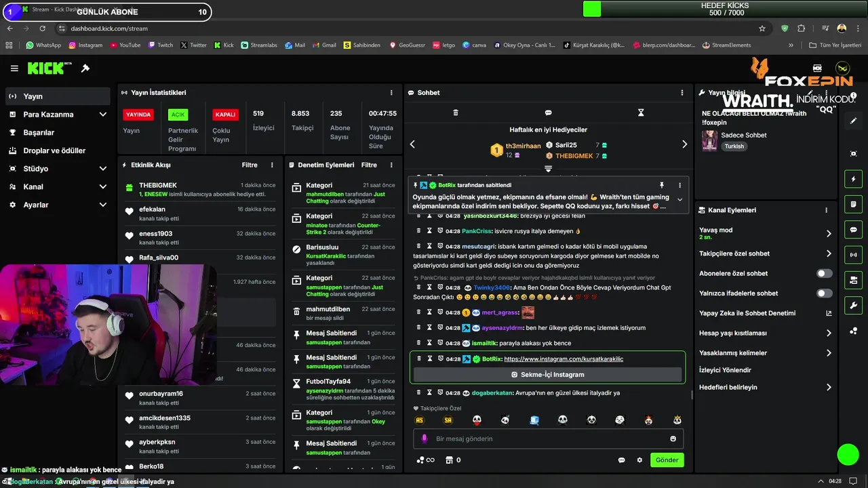Click the hourglass icon in the chat toolbar
Image resolution: width=868 pixels, height=488 pixels.
[641, 113]
